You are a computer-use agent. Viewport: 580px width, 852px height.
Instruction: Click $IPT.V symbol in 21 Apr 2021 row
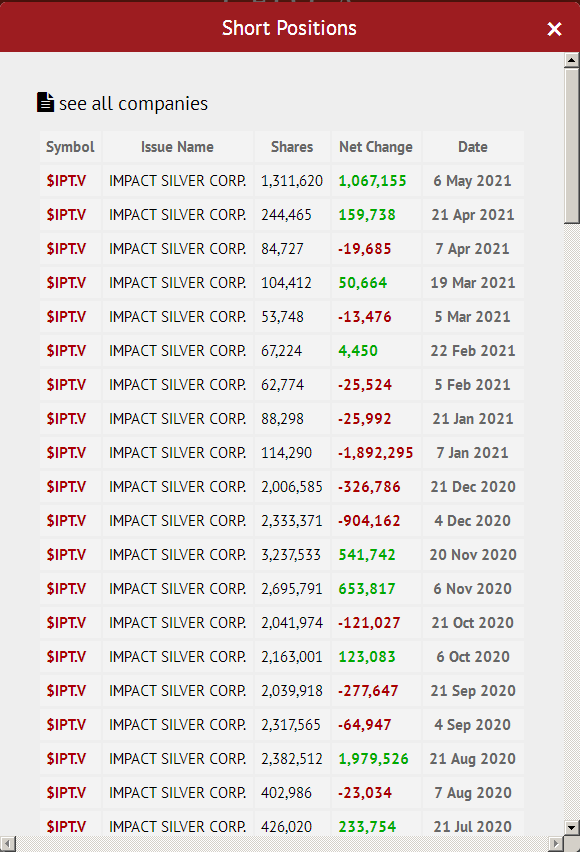tap(66, 215)
